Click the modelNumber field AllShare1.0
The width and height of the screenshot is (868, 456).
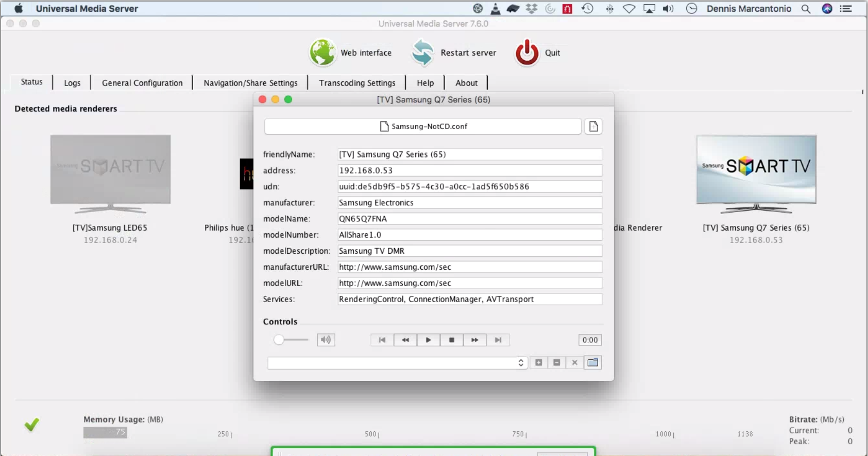point(470,235)
